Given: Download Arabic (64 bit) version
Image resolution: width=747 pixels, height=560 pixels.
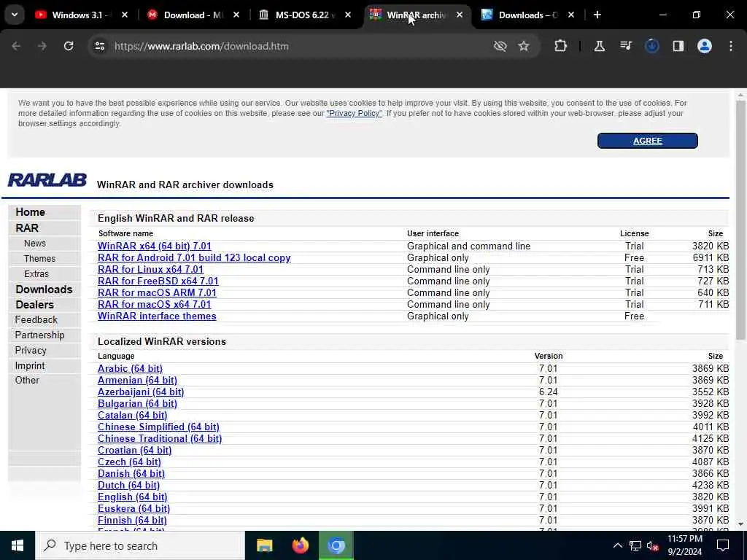Looking at the screenshot, I should click(x=130, y=368).
